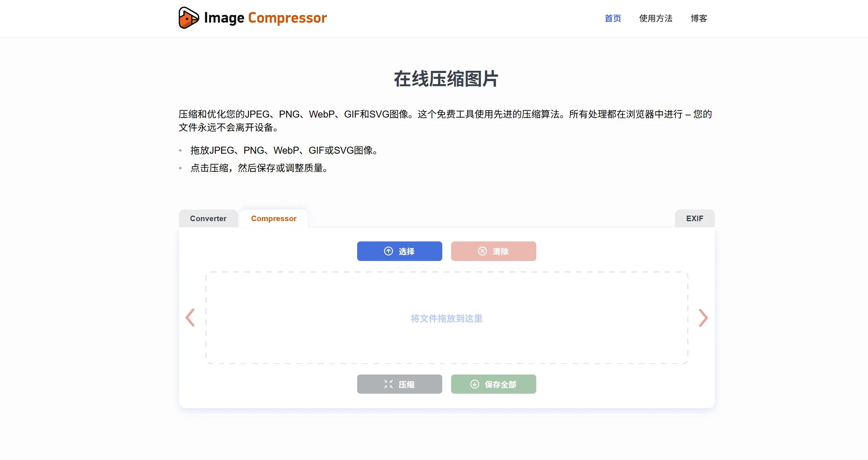Open the EXIF tab
This screenshot has height=460, width=868.
point(695,219)
